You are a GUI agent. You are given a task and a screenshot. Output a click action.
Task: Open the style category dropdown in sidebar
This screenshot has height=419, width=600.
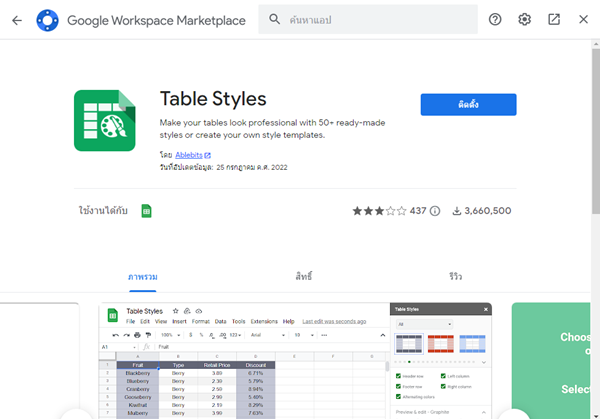coord(424,324)
